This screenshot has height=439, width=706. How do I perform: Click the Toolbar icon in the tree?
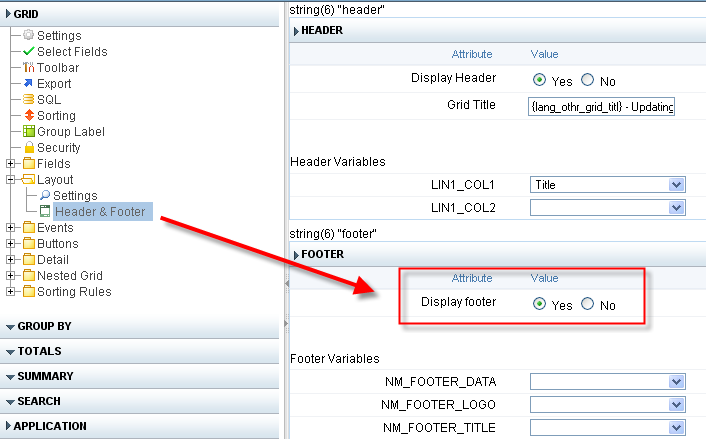tap(28, 67)
